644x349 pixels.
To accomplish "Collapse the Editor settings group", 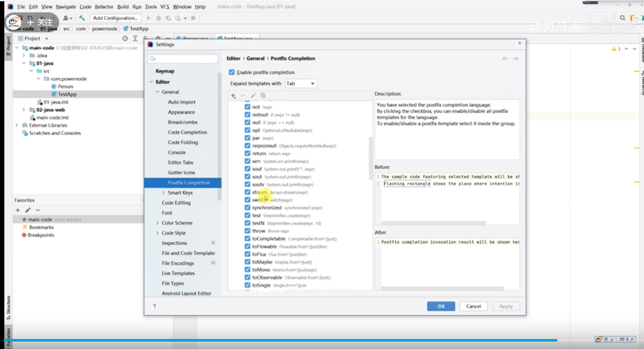I will 151,81.
